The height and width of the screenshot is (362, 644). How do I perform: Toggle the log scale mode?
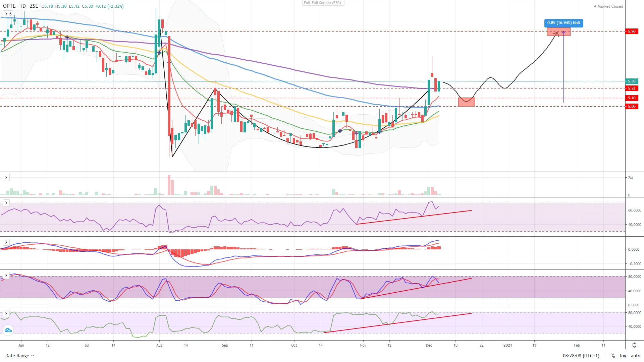point(623,356)
